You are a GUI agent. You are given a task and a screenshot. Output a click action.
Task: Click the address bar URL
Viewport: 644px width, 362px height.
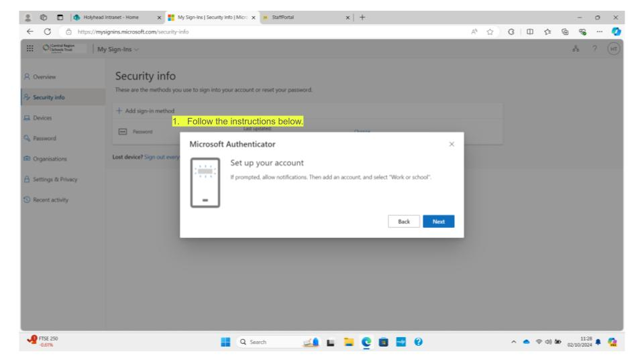click(133, 32)
